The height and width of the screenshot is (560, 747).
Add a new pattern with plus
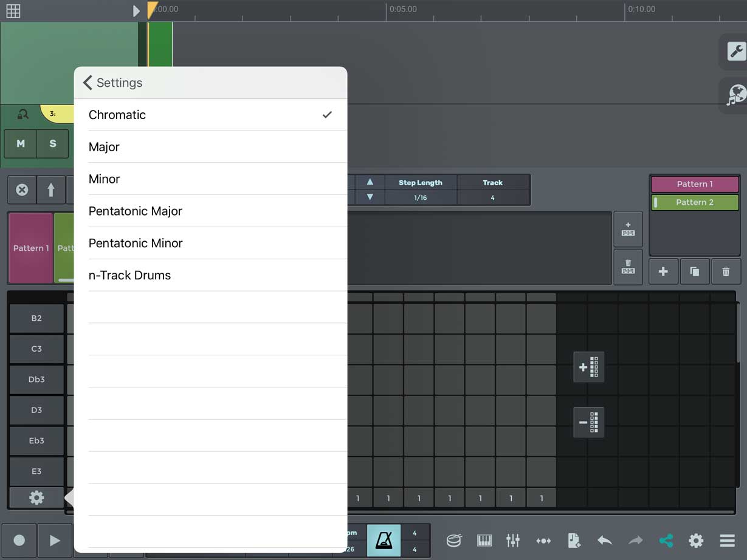(x=664, y=271)
